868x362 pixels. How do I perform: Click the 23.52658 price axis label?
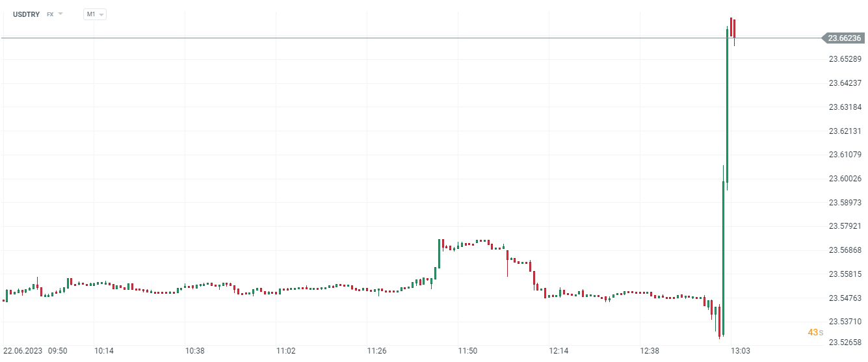[x=845, y=342]
